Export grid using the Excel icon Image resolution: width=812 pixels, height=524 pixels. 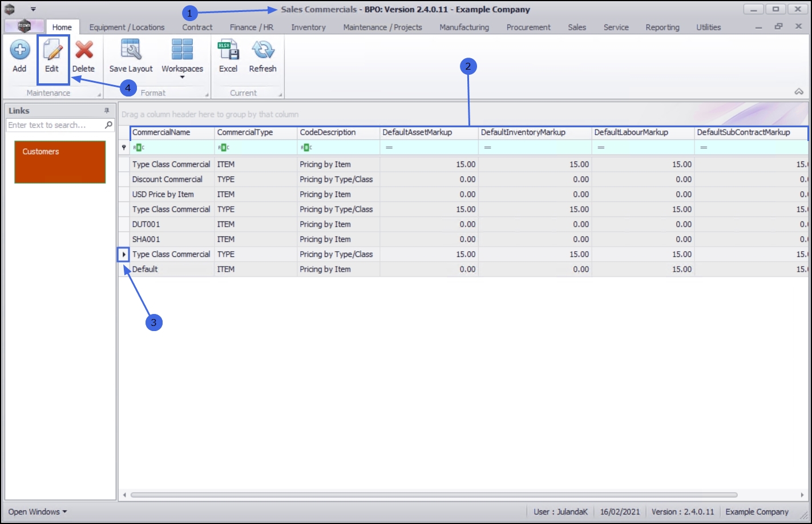(x=228, y=50)
